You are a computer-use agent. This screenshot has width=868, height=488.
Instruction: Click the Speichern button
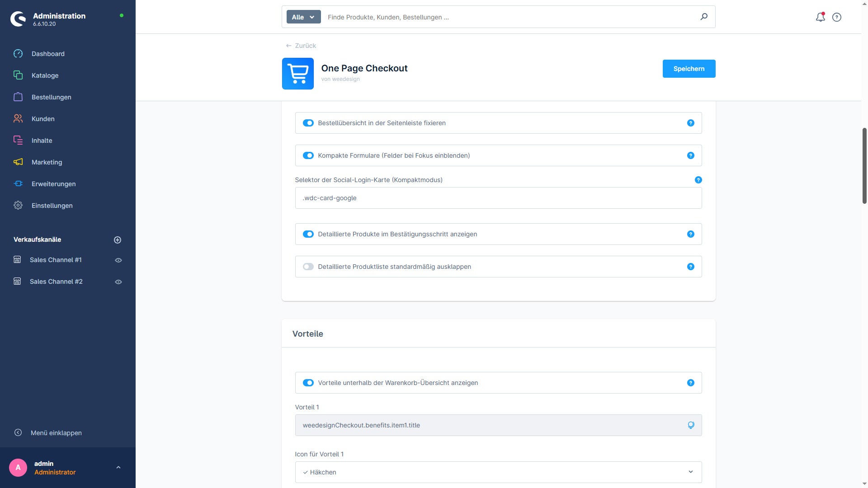tap(689, 69)
